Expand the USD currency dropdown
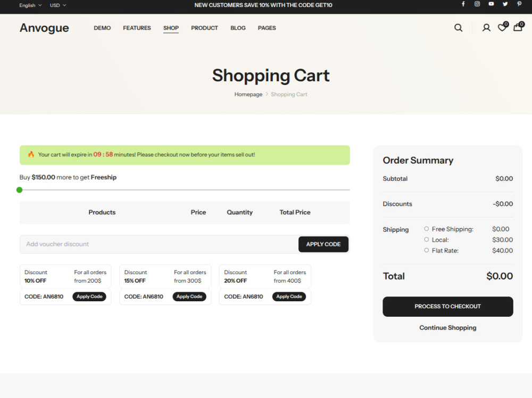 click(x=58, y=5)
